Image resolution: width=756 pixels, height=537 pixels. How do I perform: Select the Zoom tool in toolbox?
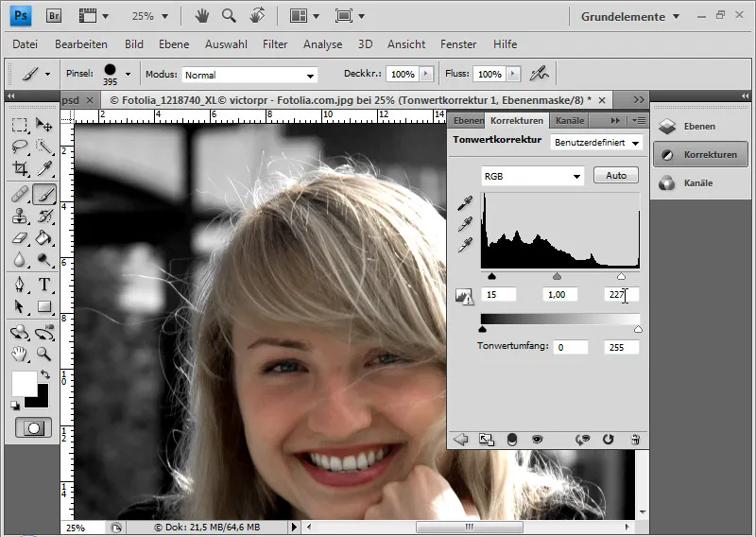(x=44, y=355)
